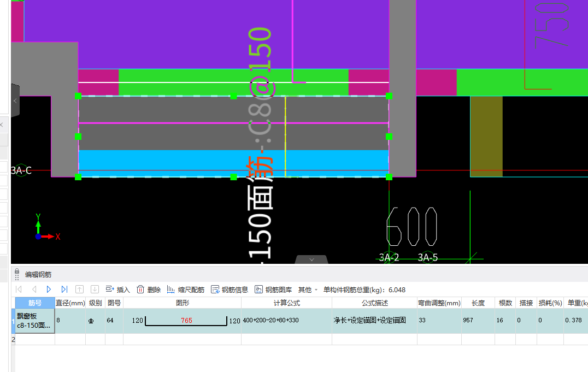Click the lock icon beside 编辑钢筋
588x372 pixels.
17,271
